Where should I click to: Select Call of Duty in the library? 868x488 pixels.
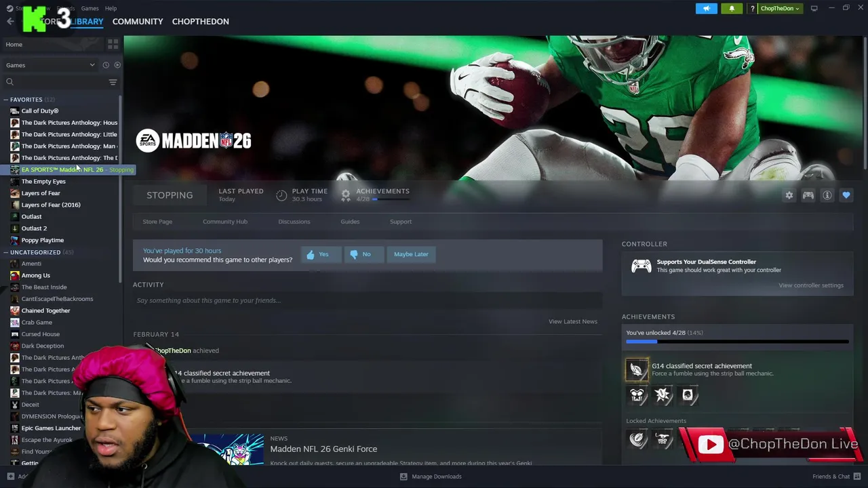40,111
